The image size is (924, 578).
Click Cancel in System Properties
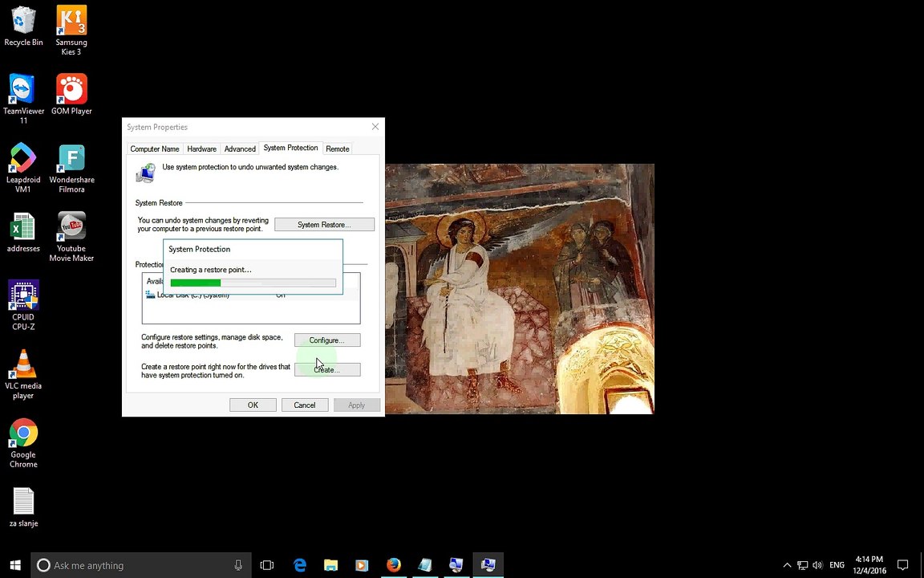point(305,405)
